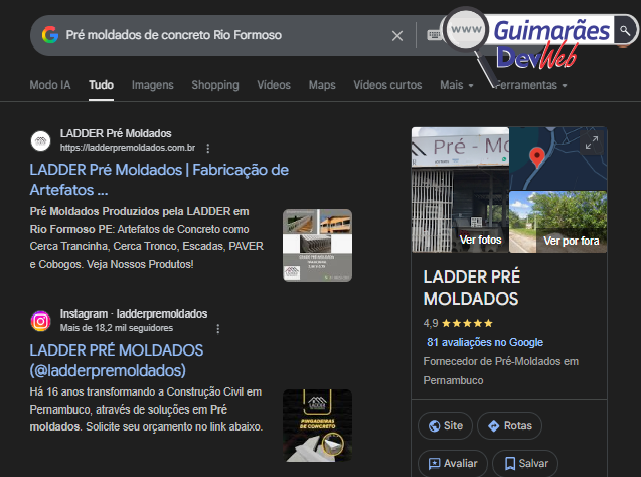Expand the map with the fullscreen arrows icon
This screenshot has width=641, height=477.
click(592, 143)
